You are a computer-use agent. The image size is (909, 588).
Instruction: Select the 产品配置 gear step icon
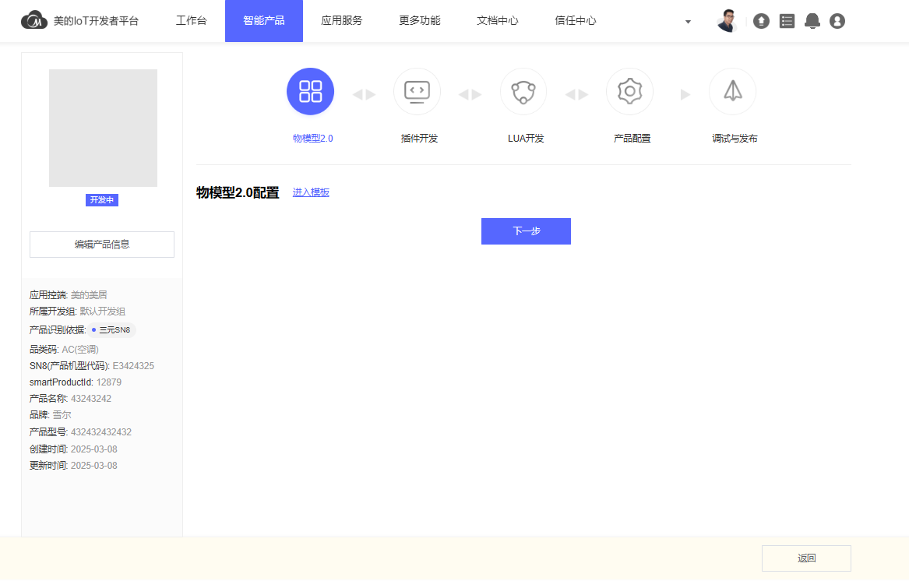(629, 92)
